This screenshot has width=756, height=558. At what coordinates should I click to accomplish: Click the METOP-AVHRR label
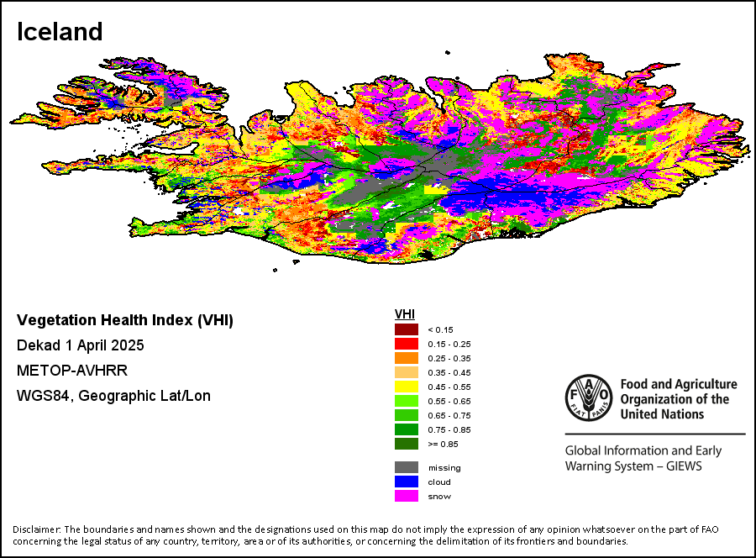pos(72,371)
